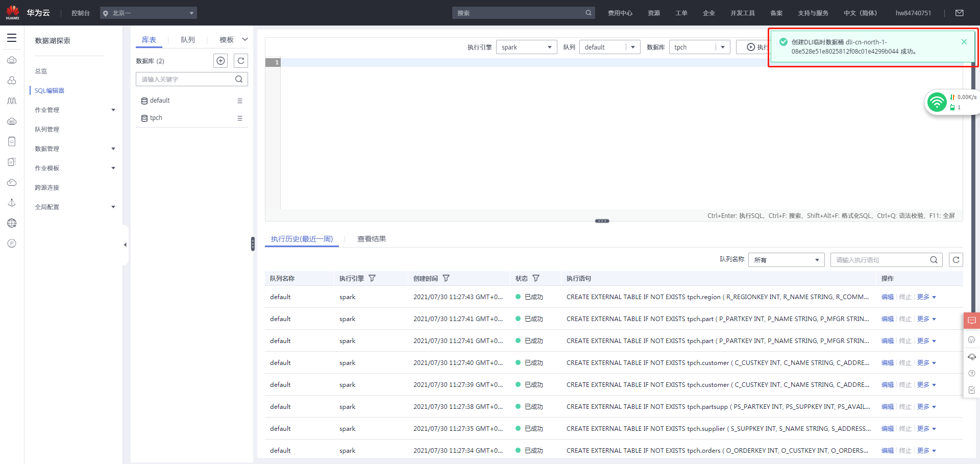Refresh the database list
The width and height of the screenshot is (980, 464).
click(x=241, y=61)
